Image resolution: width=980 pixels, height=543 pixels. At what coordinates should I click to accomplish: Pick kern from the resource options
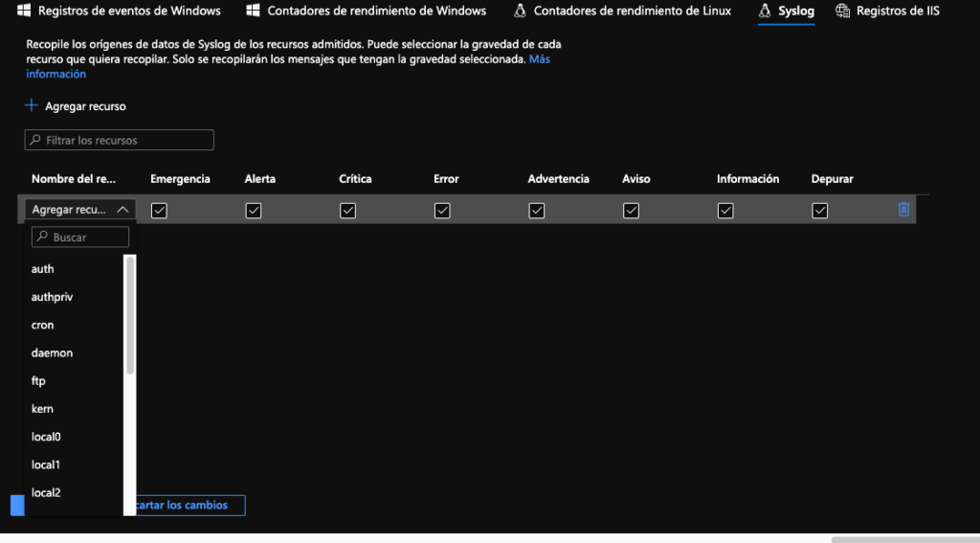pyautogui.click(x=74, y=409)
